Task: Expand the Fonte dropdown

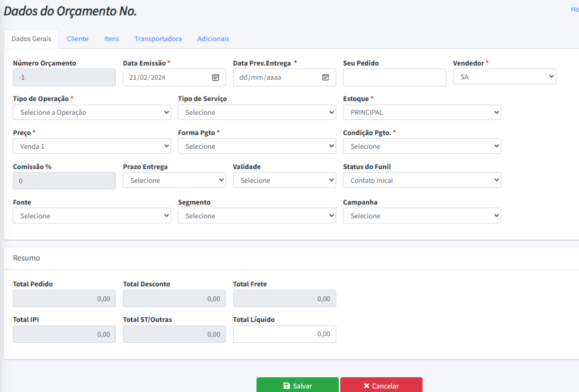Action: tap(92, 216)
